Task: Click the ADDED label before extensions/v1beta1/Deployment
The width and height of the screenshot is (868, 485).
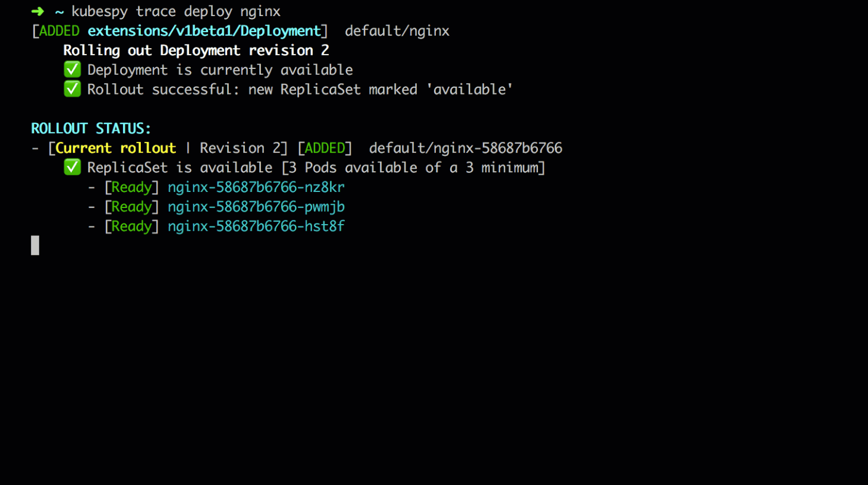Action: tap(59, 31)
